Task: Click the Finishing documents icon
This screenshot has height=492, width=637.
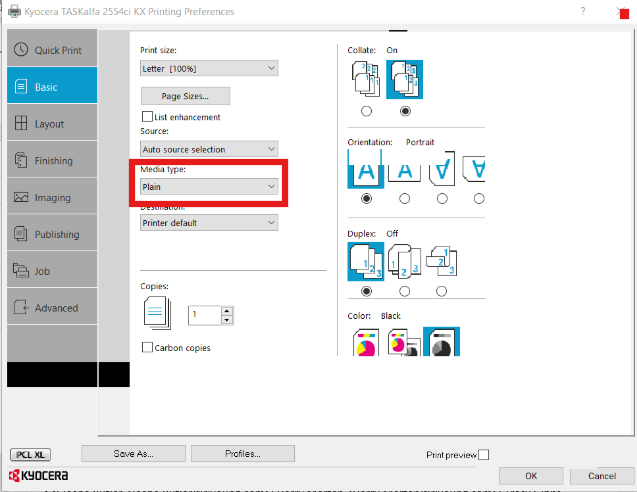Action: click(21, 160)
